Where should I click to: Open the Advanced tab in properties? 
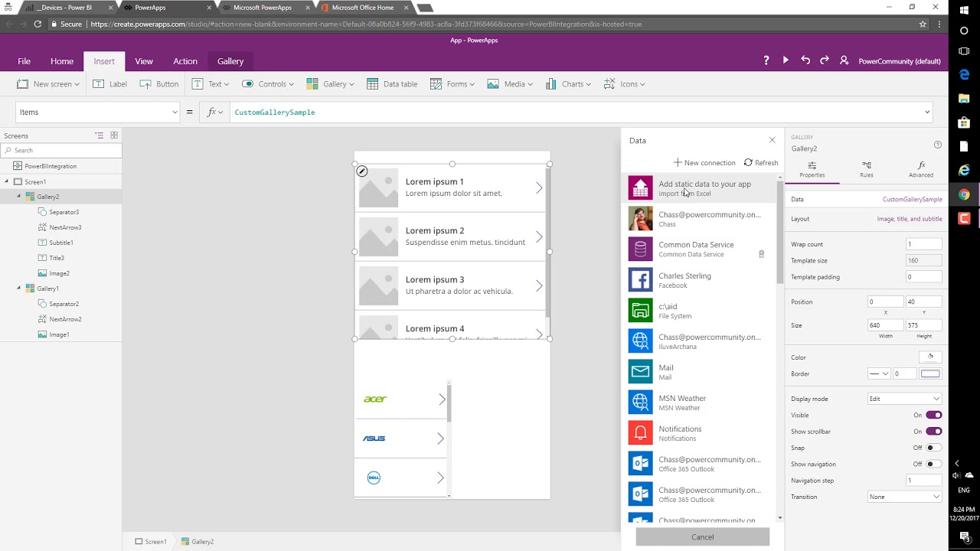(921, 169)
